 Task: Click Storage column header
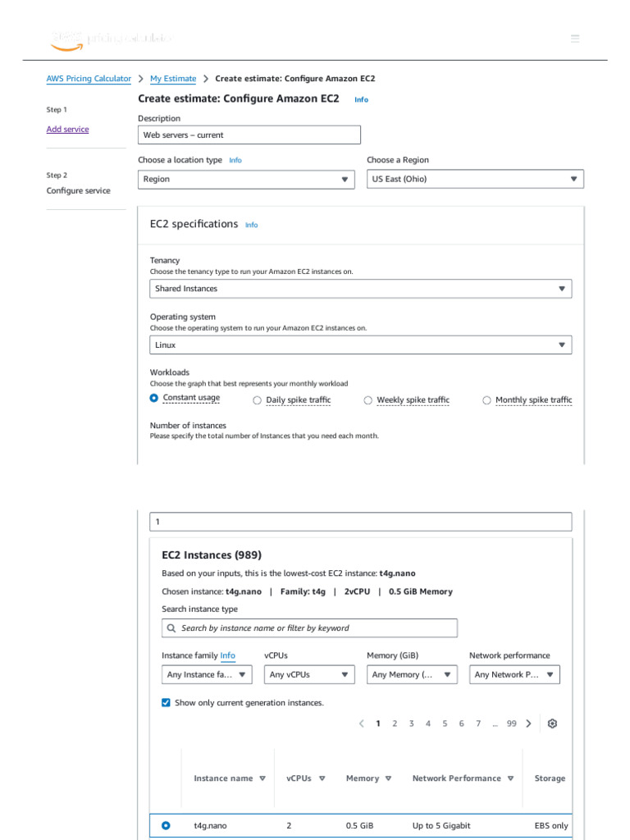tap(550, 778)
